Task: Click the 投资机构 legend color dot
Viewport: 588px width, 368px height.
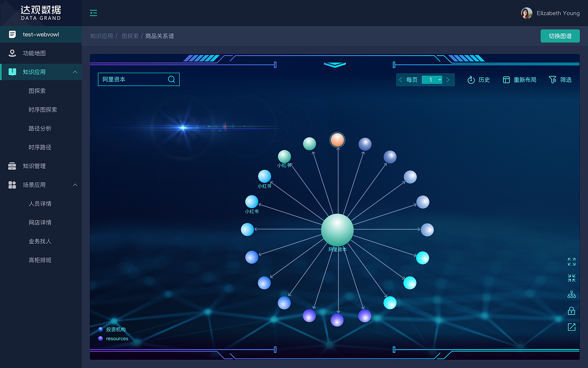Action: coord(101,329)
